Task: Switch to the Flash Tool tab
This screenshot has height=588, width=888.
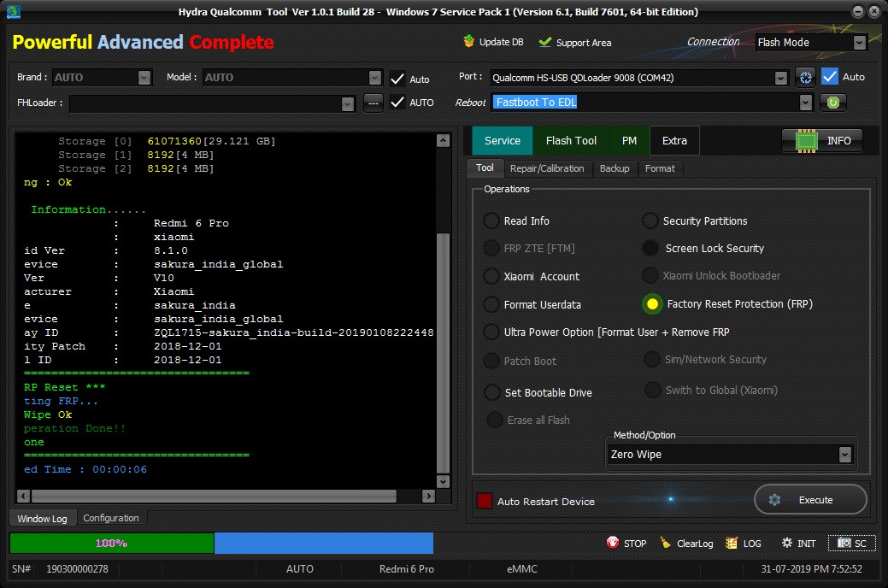Action: (571, 140)
